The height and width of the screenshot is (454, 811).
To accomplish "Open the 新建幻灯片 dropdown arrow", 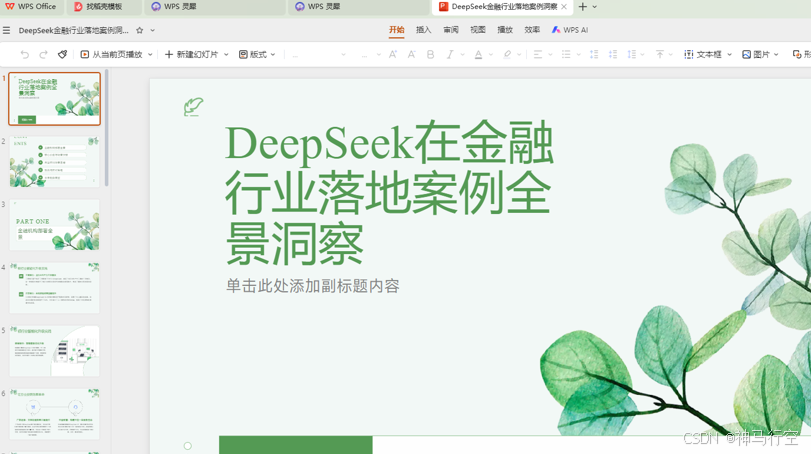I will (226, 54).
